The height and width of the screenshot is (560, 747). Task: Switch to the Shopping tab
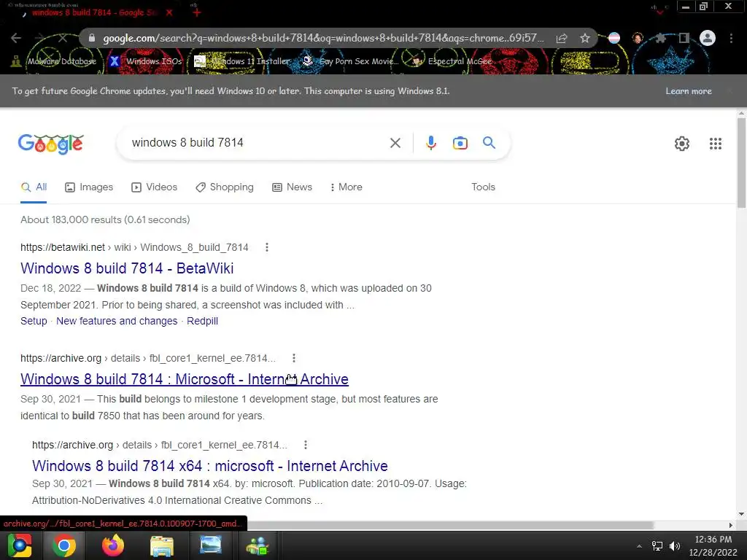point(225,187)
